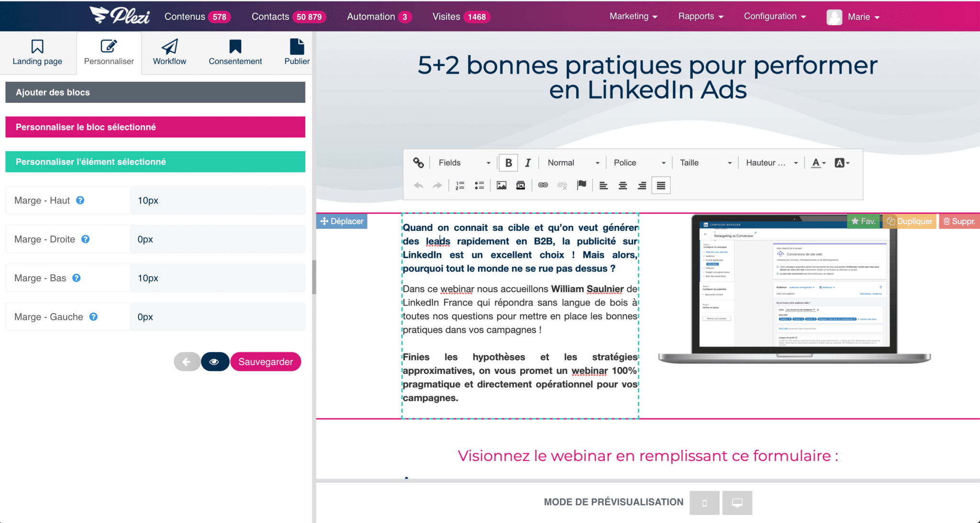980x523 pixels.
Task: Switch to the Consentement tab
Action: (x=235, y=53)
